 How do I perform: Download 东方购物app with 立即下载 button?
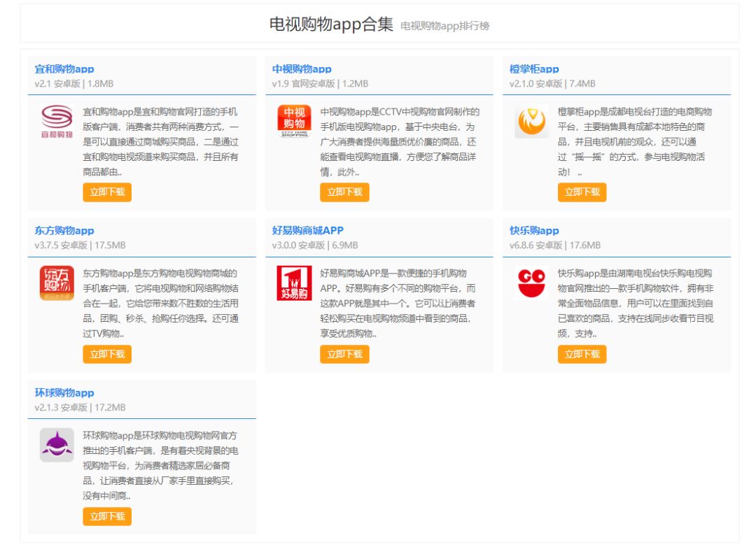[107, 354]
